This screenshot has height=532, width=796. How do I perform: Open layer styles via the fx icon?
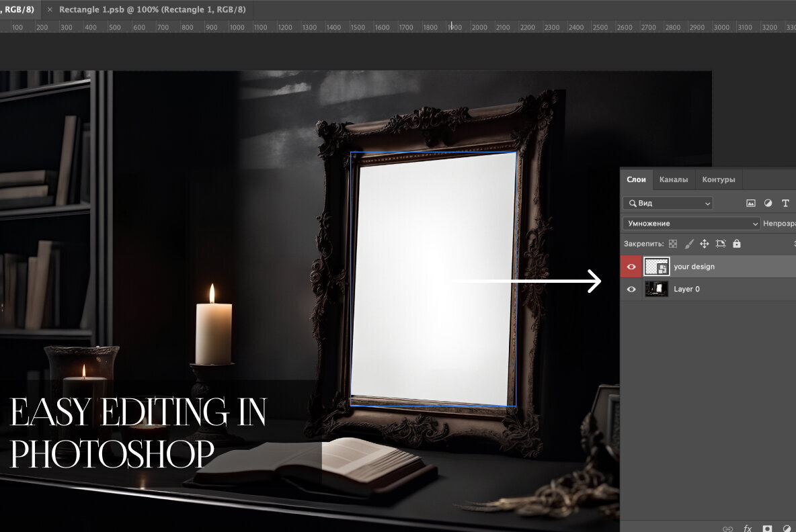tap(748, 529)
